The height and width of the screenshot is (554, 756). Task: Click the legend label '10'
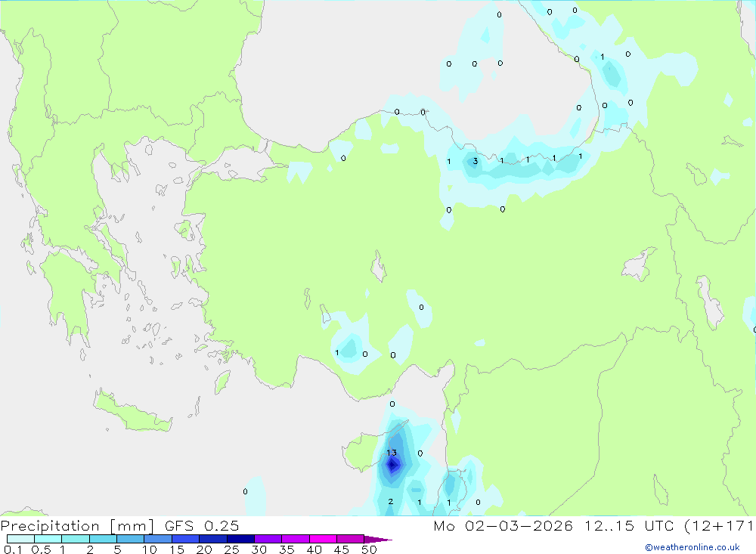click(x=150, y=549)
